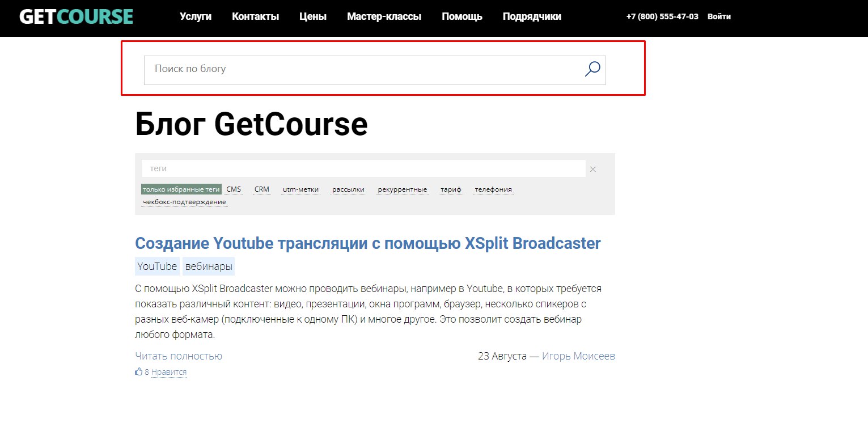
Task: Click the magnifier search icon
Action: [592, 69]
